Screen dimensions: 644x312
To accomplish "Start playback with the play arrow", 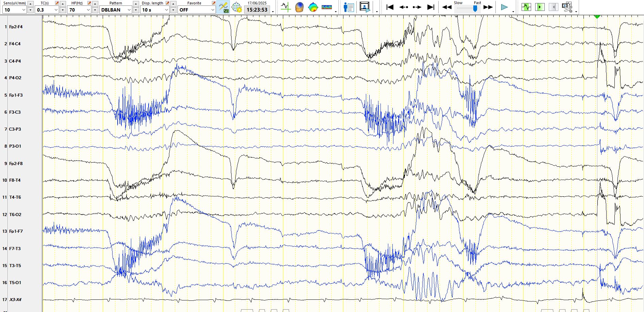I will [504, 7].
